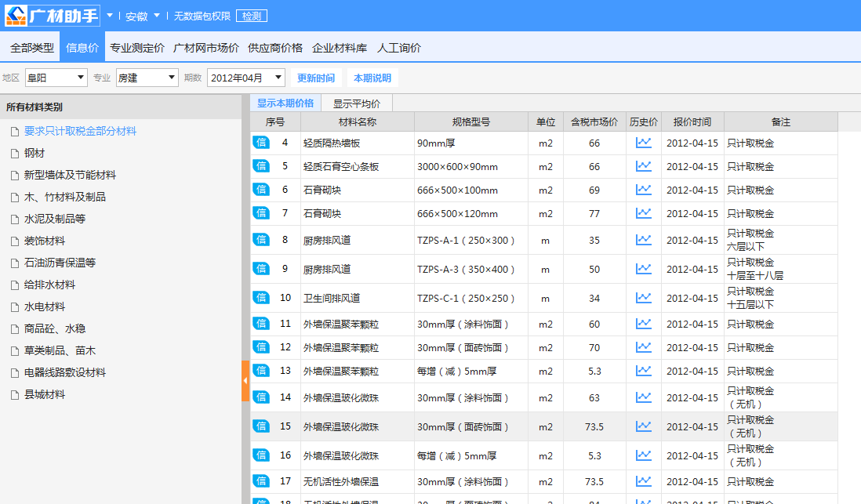Screen dimensions: 861x504
Task: Show history chart for 厨房排风道 TZPS-A-1
Action: (643, 240)
